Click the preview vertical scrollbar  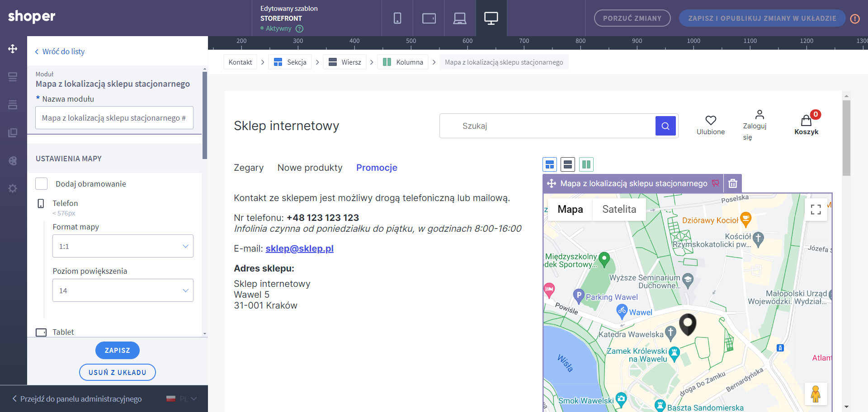tap(846, 138)
